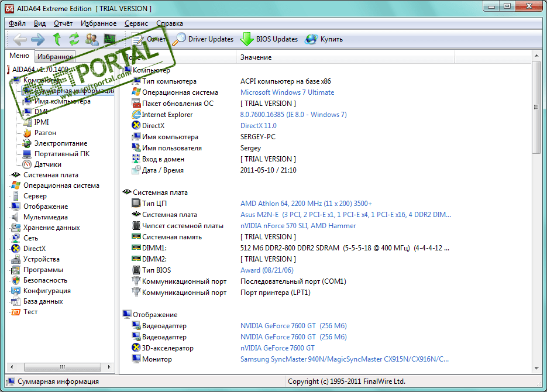The width and height of the screenshot is (547, 392).
Task: Open the AMD Athlon 64 CPU link
Action: click(x=306, y=204)
